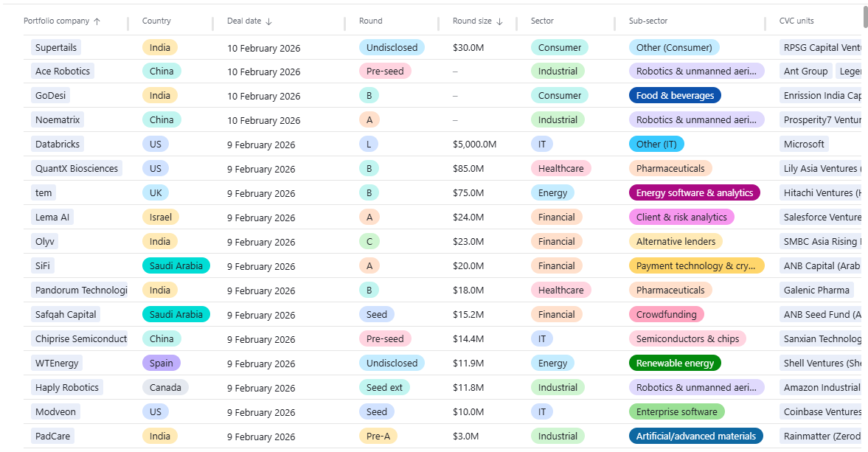The height and width of the screenshot is (452, 868).
Task: Click sort arrow next to Round size
Action: pyautogui.click(x=499, y=21)
